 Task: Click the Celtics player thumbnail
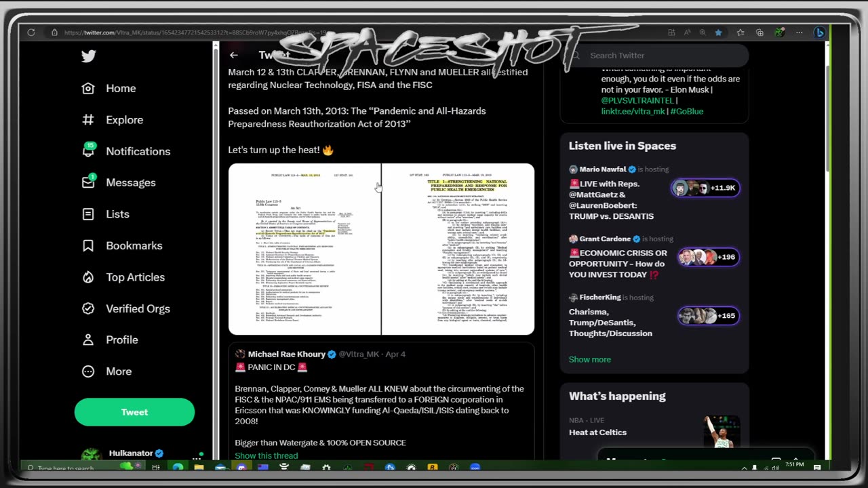[721, 432]
